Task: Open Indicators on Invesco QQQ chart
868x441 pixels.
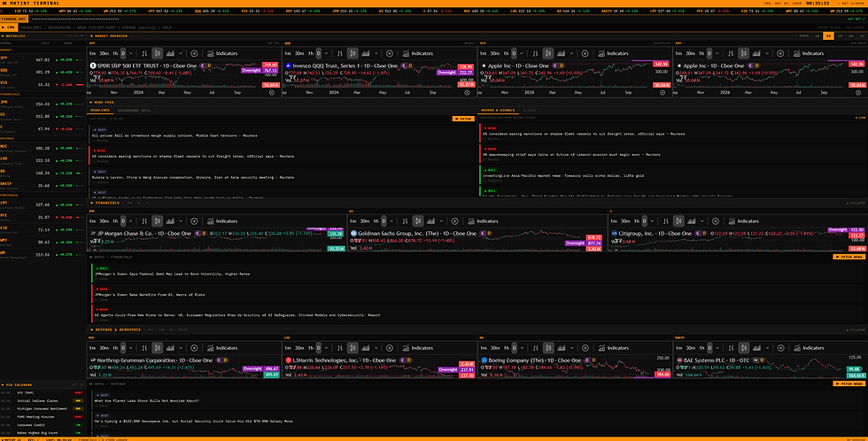Action: click(417, 53)
